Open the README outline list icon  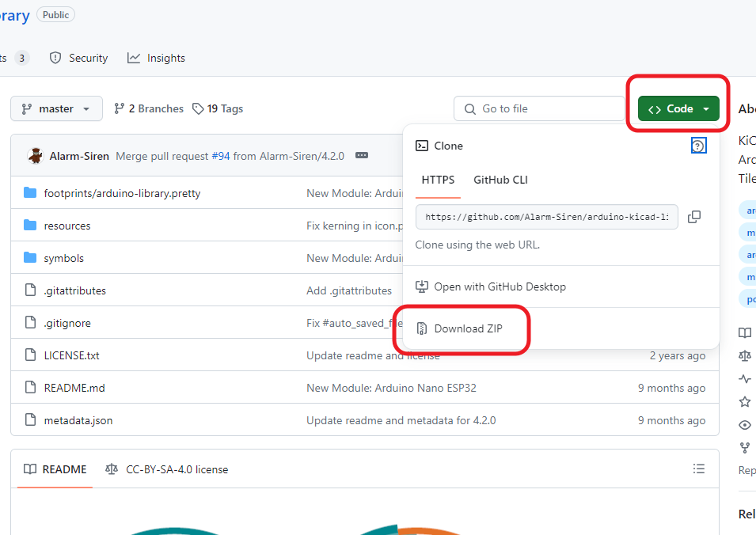tap(699, 469)
